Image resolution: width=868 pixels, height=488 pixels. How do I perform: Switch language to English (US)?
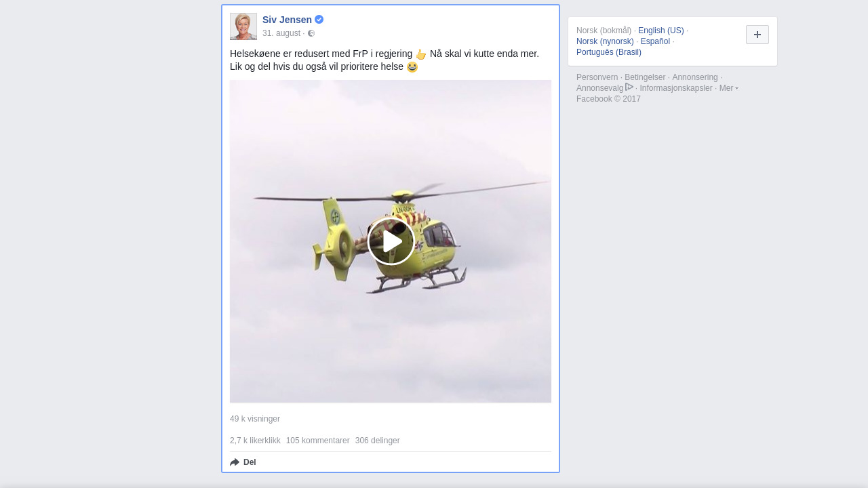coord(660,30)
